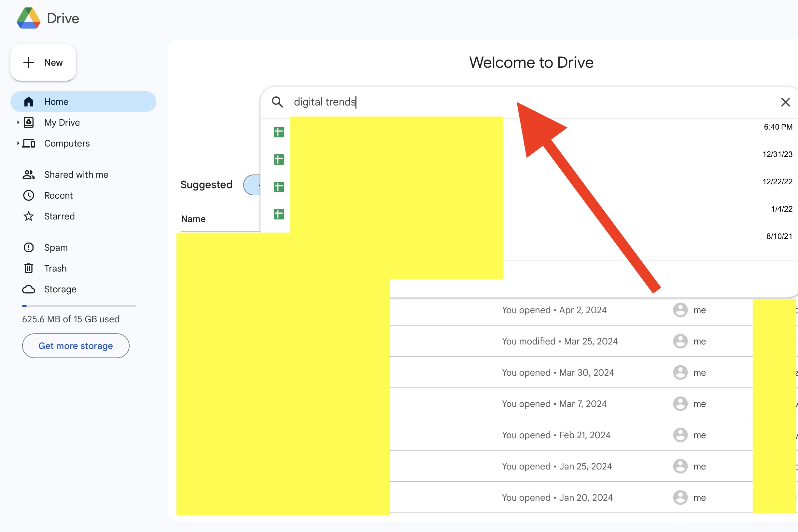
Task: Open the Sheets result dated 12/31/23
Action: [529, 160]
